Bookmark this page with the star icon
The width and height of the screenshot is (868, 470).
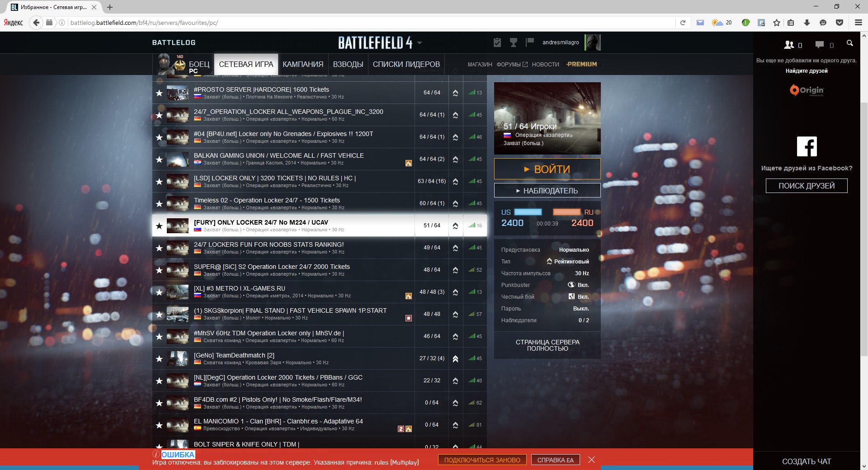(x=777, y=23)
